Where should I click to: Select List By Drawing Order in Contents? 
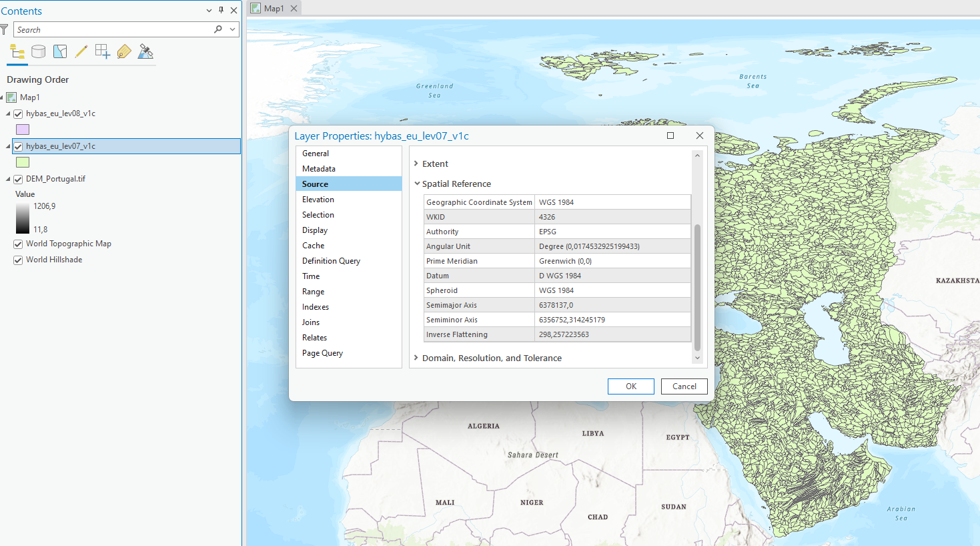click(17, 51)
